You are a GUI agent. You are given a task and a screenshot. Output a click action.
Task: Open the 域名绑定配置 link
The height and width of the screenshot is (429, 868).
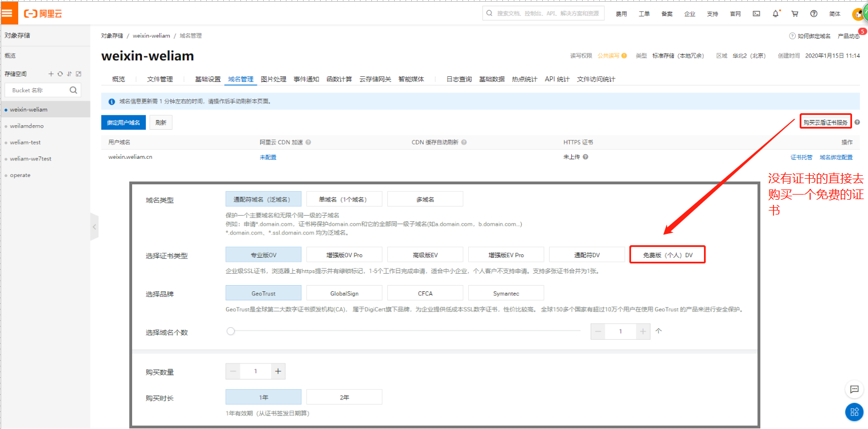pos(836,157)
